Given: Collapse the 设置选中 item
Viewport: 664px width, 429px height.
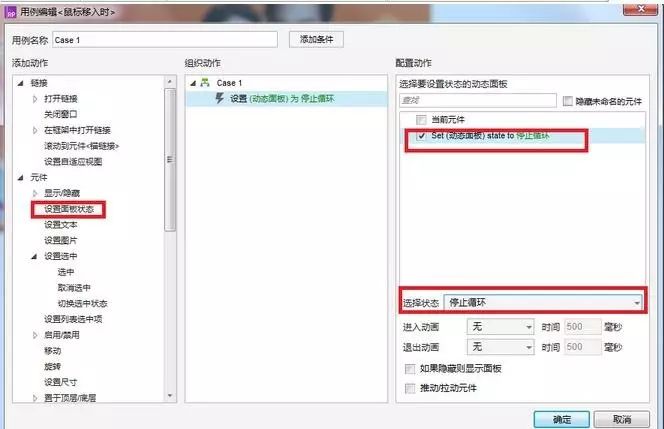Looking at the screenshot, I should pos(34,256).
